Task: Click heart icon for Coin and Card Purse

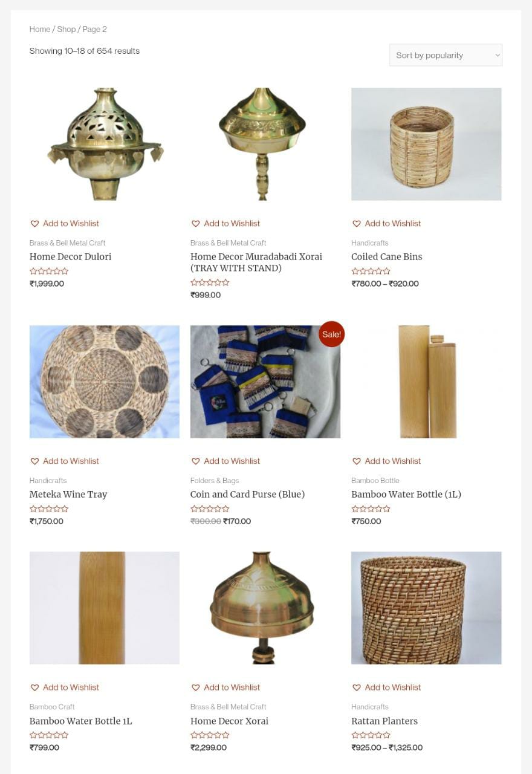Action: [195, 461]
